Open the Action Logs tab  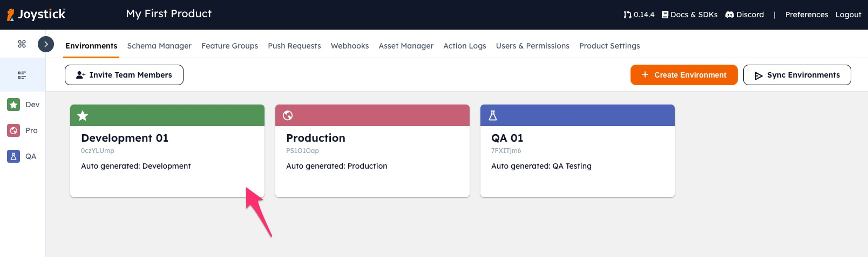465,46
